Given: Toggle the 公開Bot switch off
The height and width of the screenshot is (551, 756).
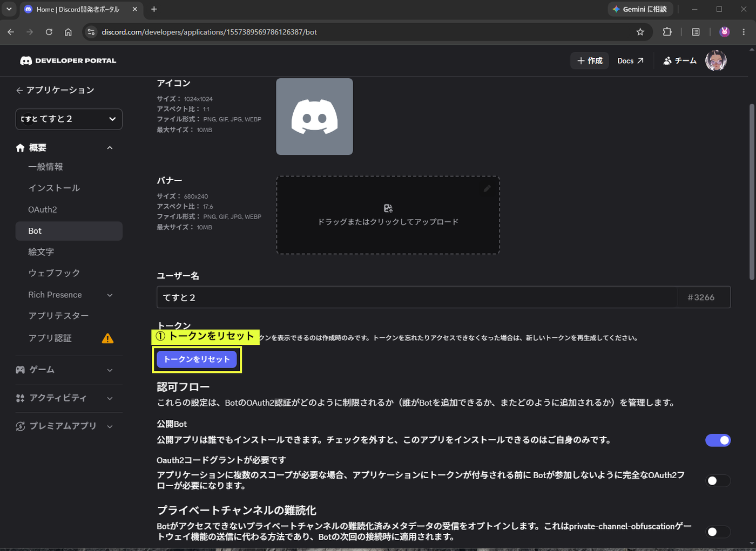Looking at the screenshot, I should [718, 440].
